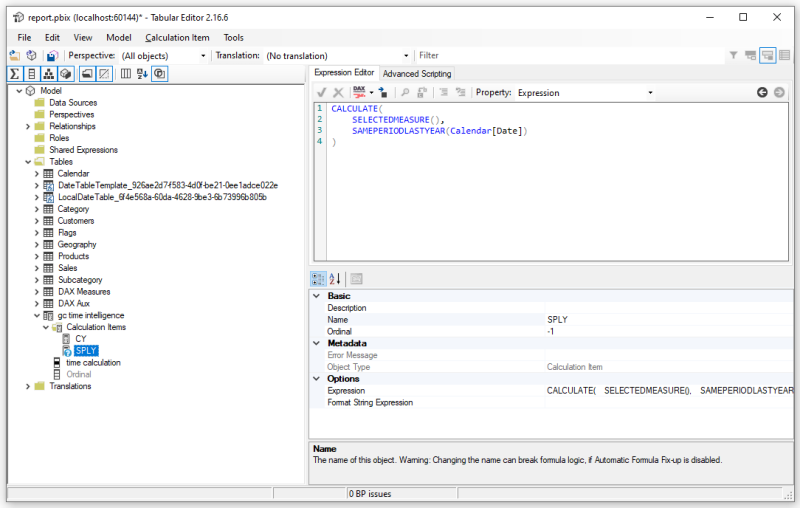Click the find magnifier icon in editor toolbar
This screenshot has width=800, height=508.
click(405, 92)
